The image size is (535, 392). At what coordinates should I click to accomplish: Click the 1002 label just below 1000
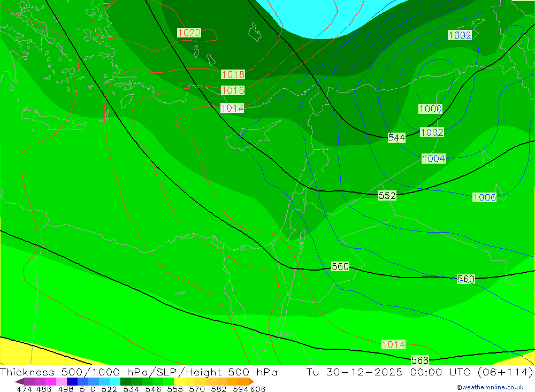click(432, 133)
